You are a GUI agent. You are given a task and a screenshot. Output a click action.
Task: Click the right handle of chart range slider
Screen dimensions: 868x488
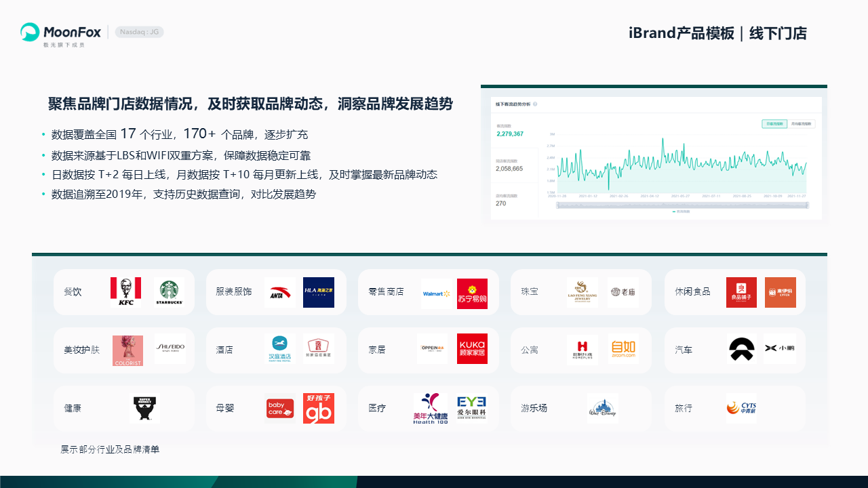[808, 205]
